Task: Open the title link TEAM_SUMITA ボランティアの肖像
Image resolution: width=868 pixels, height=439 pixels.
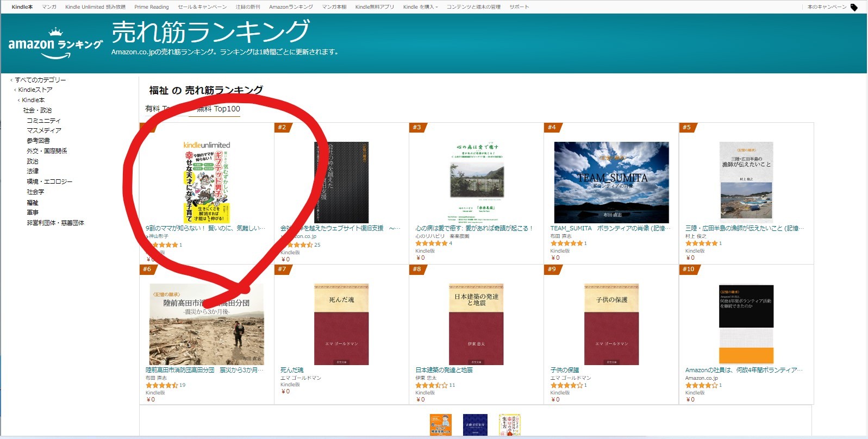Action: [610, 228]
